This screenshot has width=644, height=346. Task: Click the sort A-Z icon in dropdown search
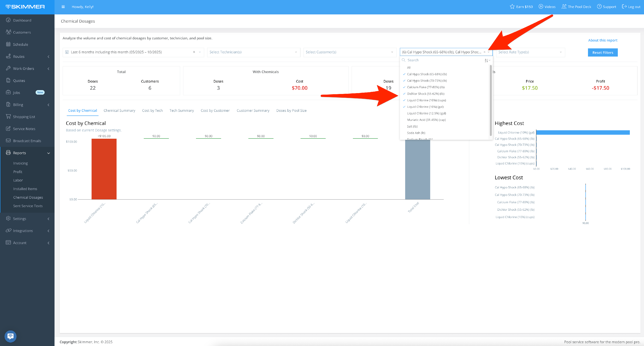(x=487, y=60)
